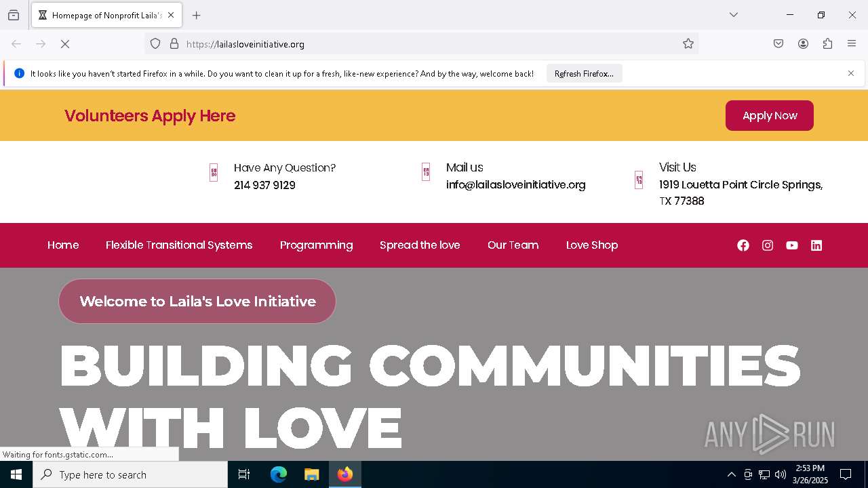Open LinkedIn social link icon
This screenshot has width=868, height=488.
click(816, 245)
